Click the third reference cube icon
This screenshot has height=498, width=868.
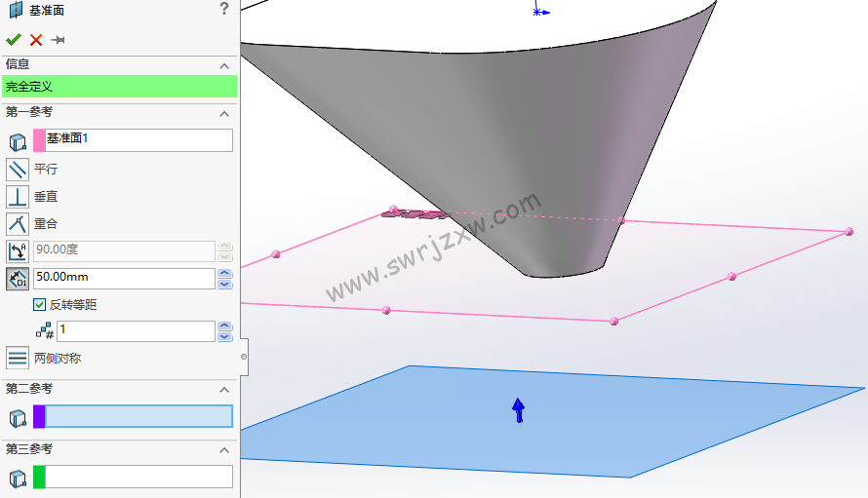(x=18, y=479)
